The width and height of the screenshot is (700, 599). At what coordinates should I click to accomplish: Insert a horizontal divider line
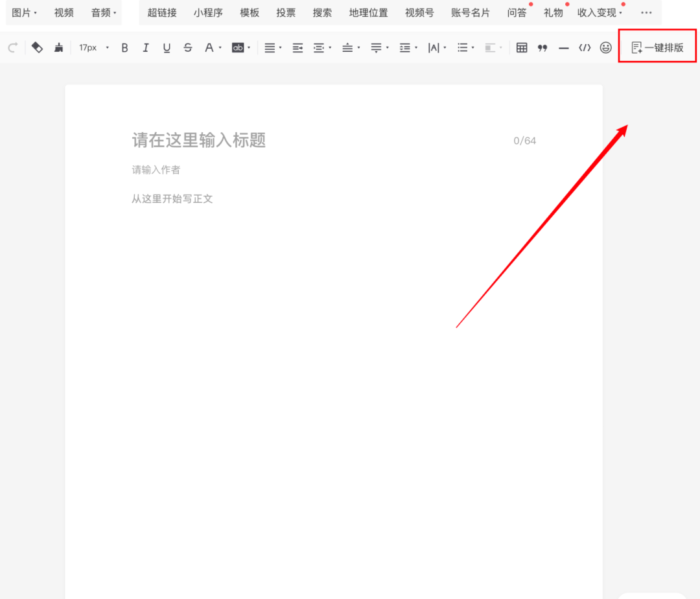tap(563, 47)
